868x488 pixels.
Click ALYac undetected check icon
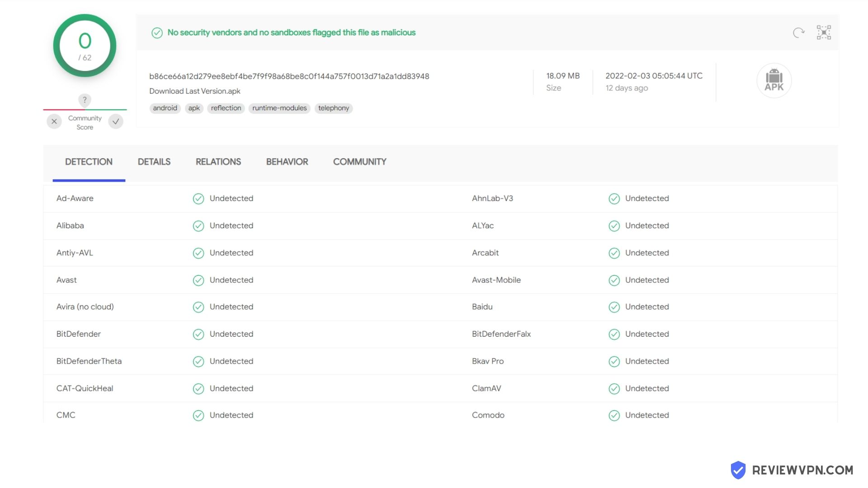point(614,226)
